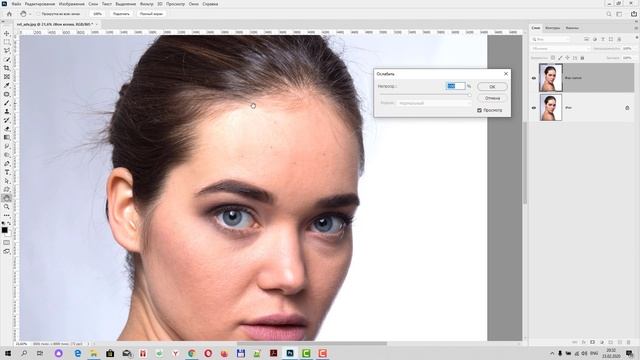The width and height of the screenshot is (640, 360).
Task: Toggle filter for pixel layers icon
Action: click(587, 39)
